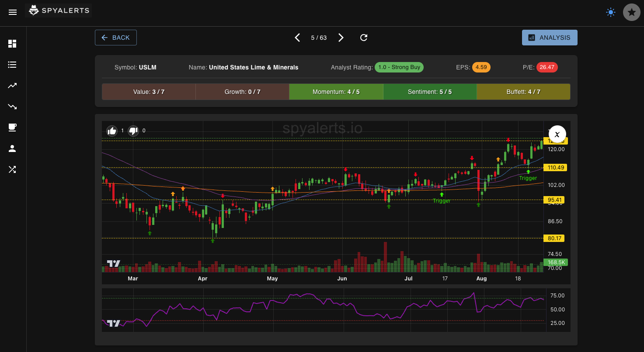The image size is (644, 352).
Task: Select the Momentum 4/5 rating segment
Action: click(x=336, y=92)
